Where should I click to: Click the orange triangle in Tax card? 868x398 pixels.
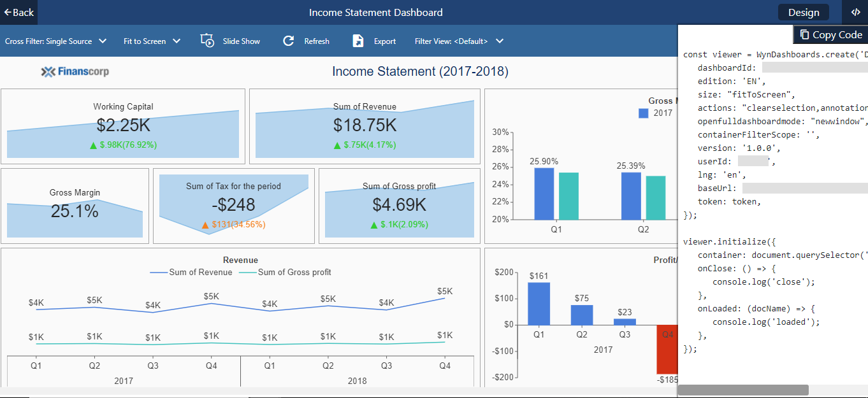205,225
